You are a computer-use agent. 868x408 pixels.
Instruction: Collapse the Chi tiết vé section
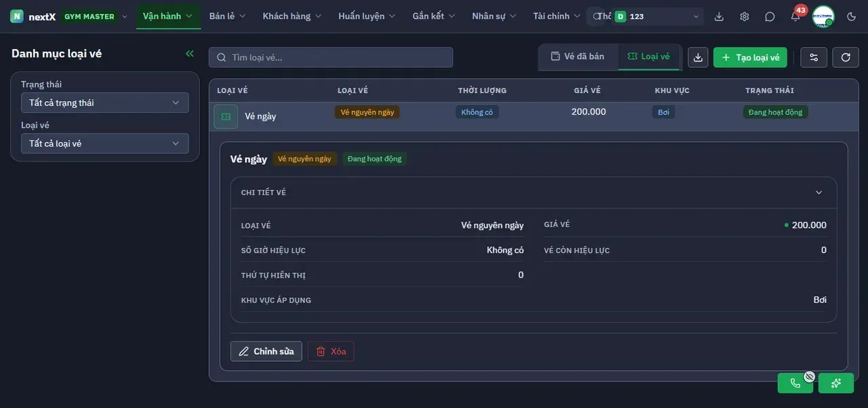point(818,192)
